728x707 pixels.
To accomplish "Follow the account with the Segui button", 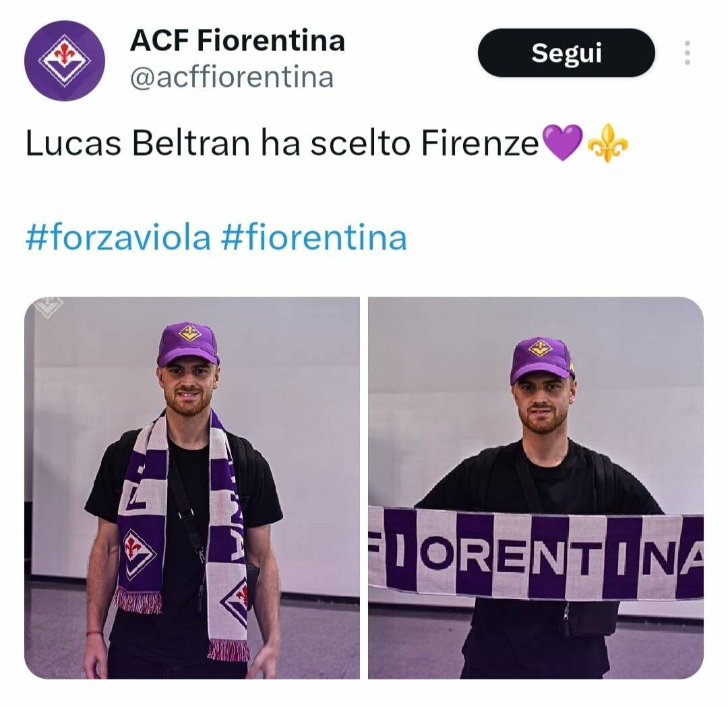I will coord(566,53).
